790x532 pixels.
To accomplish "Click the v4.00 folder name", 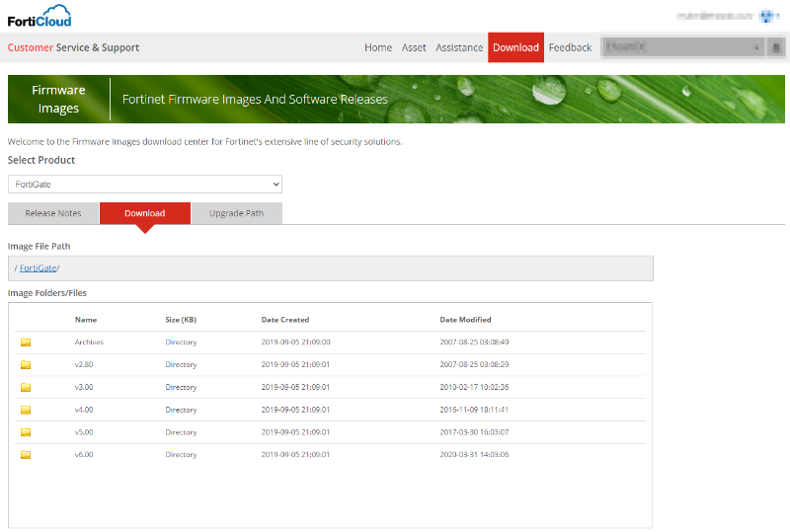I will coord(84,410).
